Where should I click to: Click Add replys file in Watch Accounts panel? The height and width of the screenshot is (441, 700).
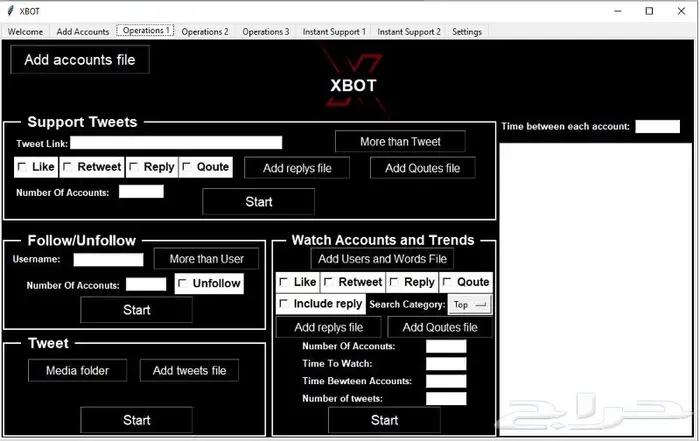coord(329,328)
